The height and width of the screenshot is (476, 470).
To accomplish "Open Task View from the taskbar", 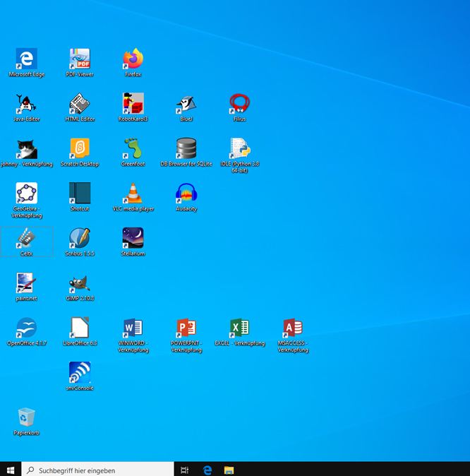I will point(184,470).
